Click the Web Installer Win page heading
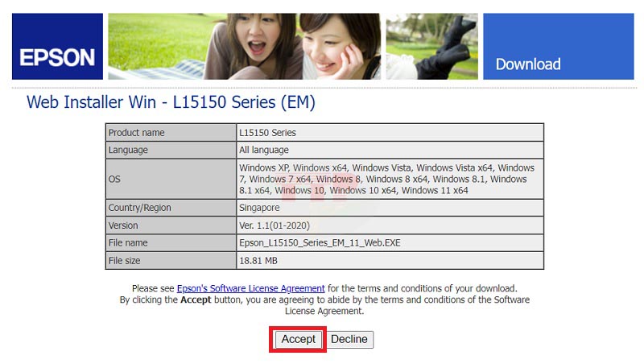 171,102
